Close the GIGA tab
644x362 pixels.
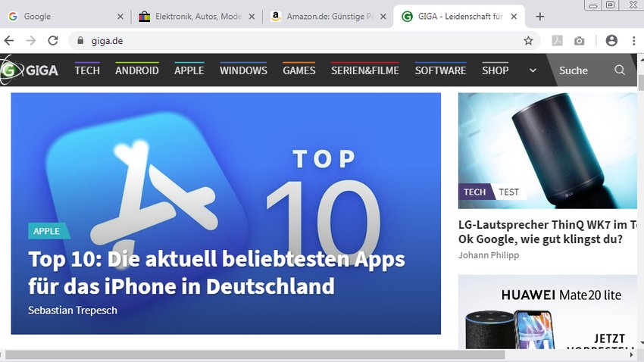pos(514,17)
